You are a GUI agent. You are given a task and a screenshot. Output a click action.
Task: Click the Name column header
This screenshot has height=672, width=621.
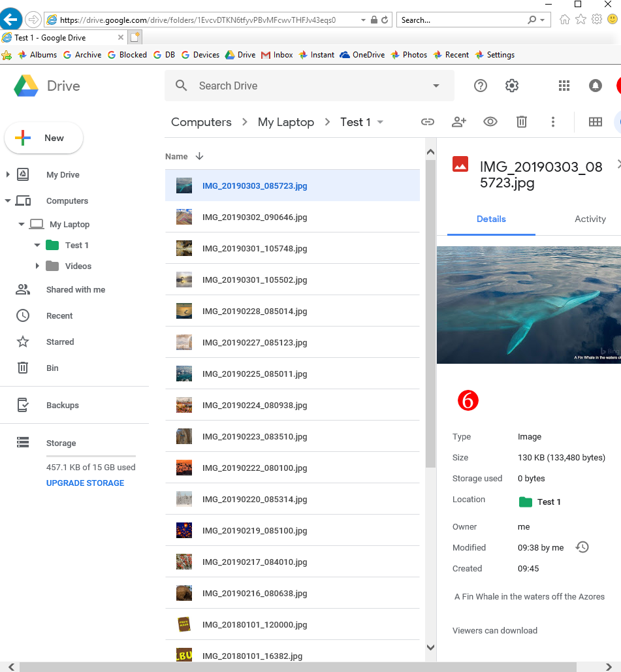(x=176, y=157)
